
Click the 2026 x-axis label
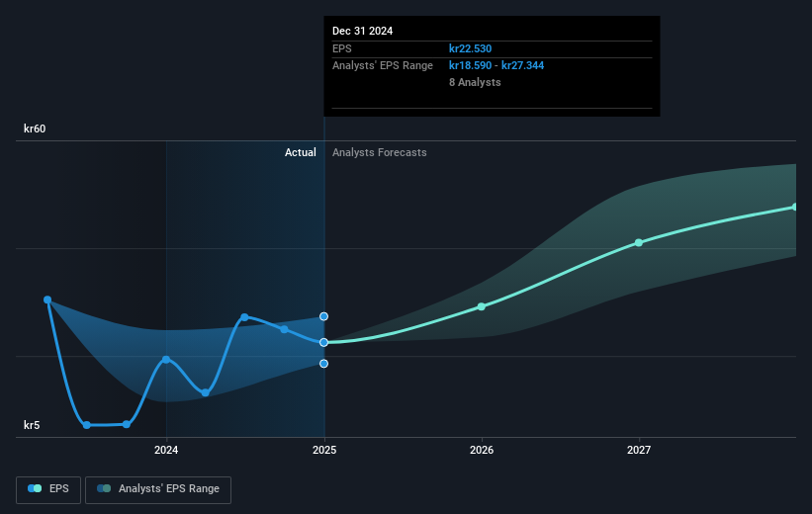tap(482, 450)
